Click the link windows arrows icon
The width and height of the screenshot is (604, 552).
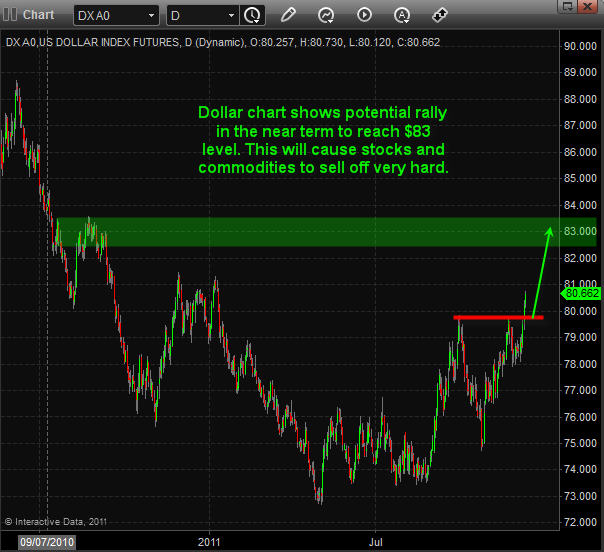[440, 15]
